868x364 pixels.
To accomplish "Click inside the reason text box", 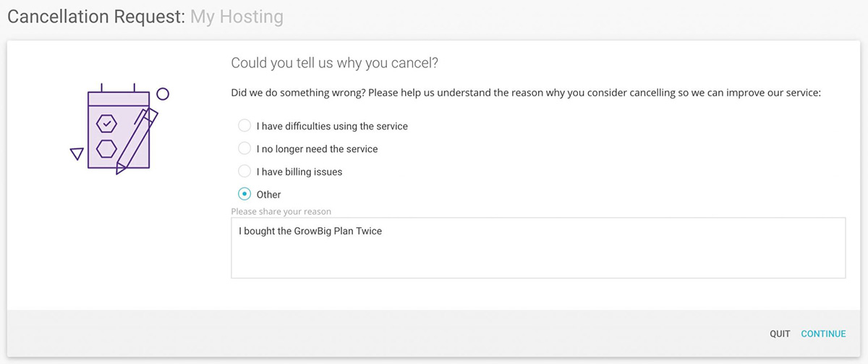I will (x=537, y=257).
